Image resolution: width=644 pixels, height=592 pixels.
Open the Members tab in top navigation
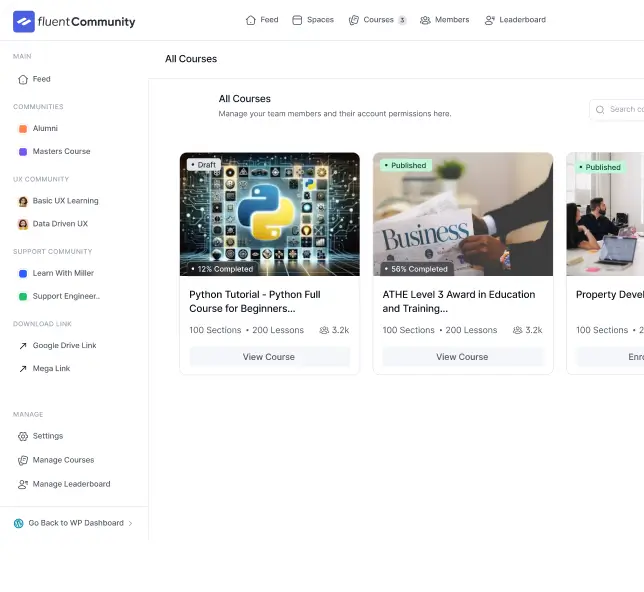pos(444,20)
